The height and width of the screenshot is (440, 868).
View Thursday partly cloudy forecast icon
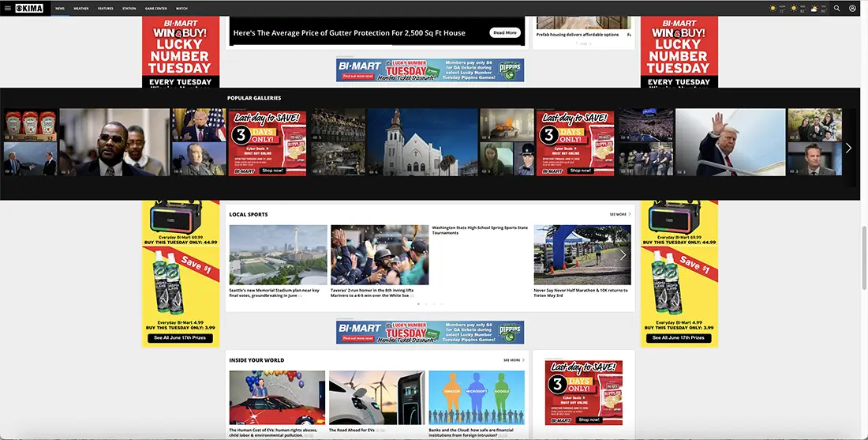coord(814,9)
